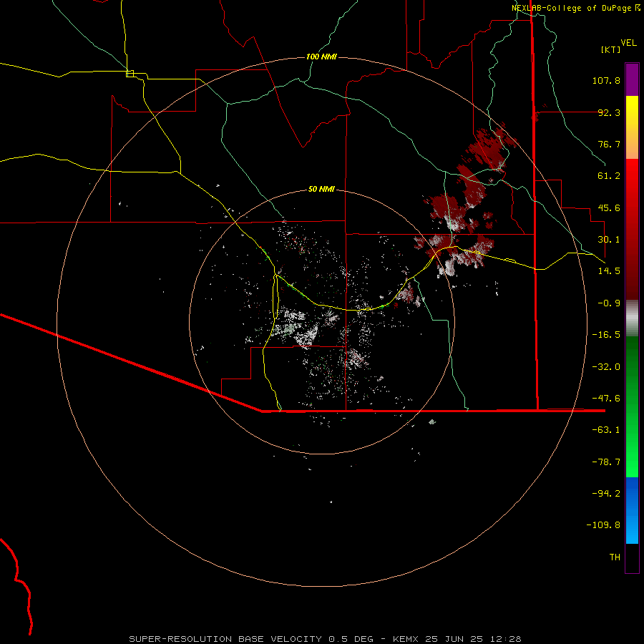Image resolution: width=644 pixels, height=644 pixels.
Task: Click the -16.5 velocity scale value
Action: [606, 335]
